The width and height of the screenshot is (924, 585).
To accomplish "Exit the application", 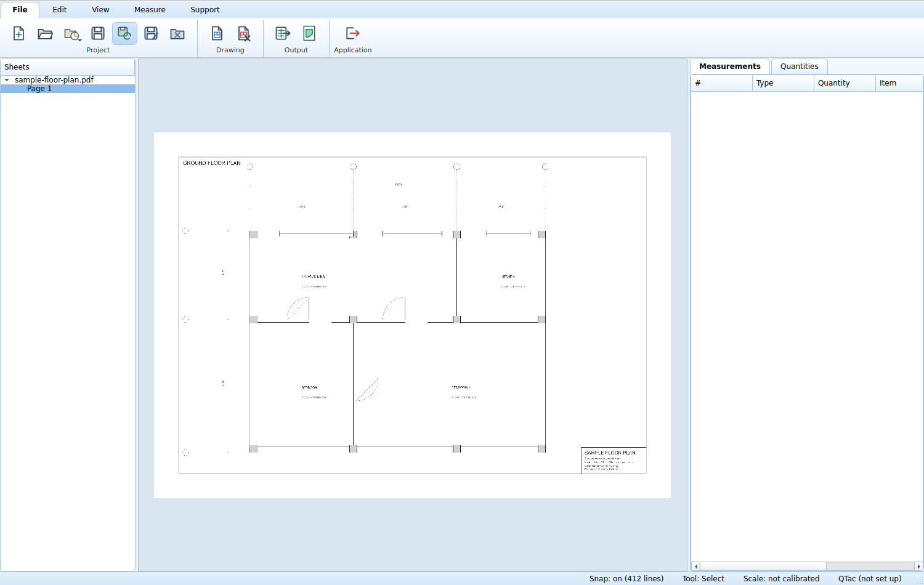I will click(353, 33).
